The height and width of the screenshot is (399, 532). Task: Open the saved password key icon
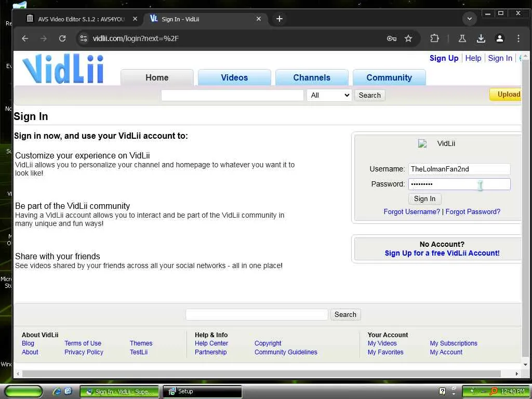pos(392,38)
